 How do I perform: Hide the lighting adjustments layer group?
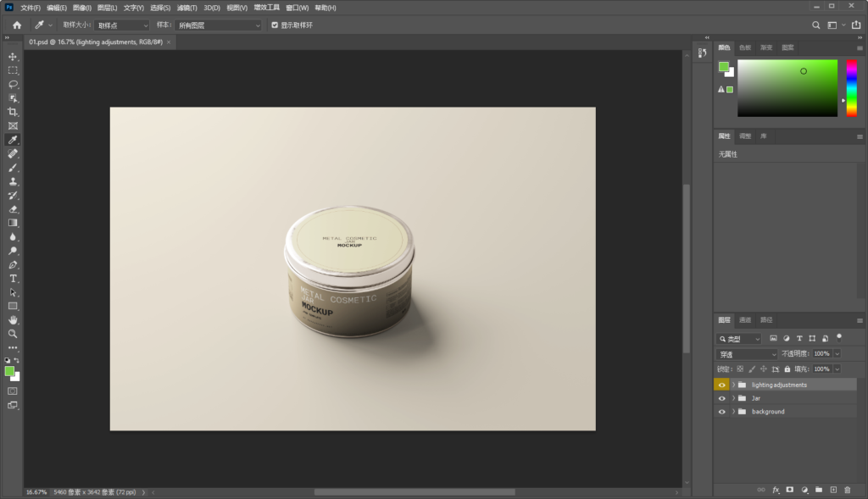pyautogui.click(x=721, y=385)
